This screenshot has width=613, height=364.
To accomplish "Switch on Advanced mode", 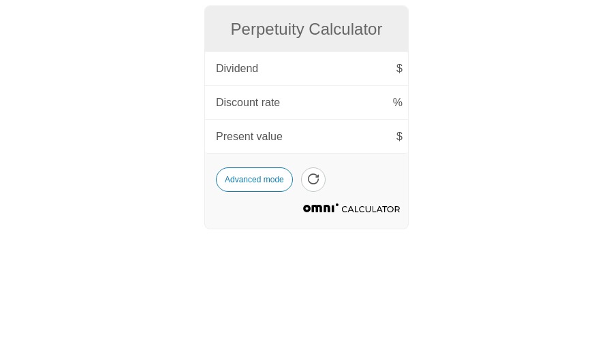I will point(254,180).
